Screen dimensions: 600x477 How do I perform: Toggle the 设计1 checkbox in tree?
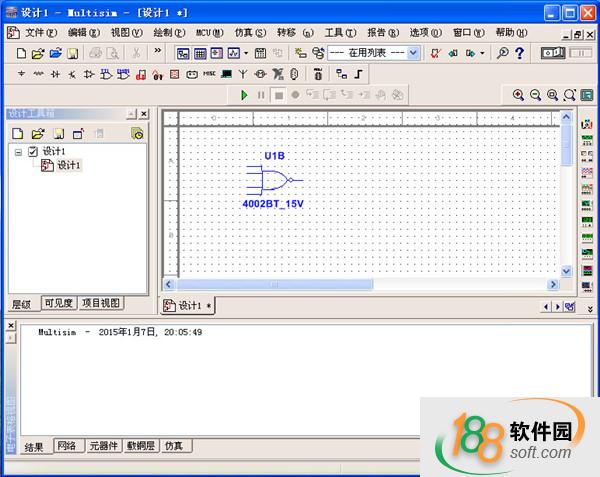point(32,152)
